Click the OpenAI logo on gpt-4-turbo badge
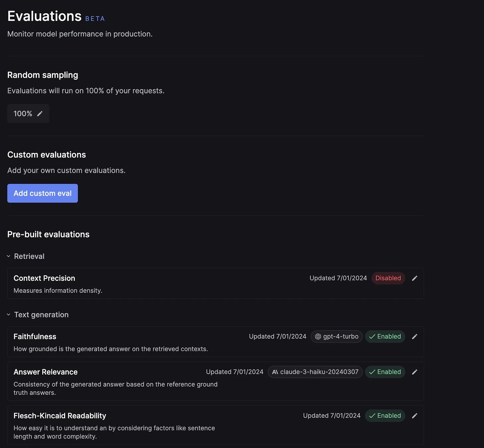This screenshot has height=448, width=484. pyautogui.click(x=317, y=336)
